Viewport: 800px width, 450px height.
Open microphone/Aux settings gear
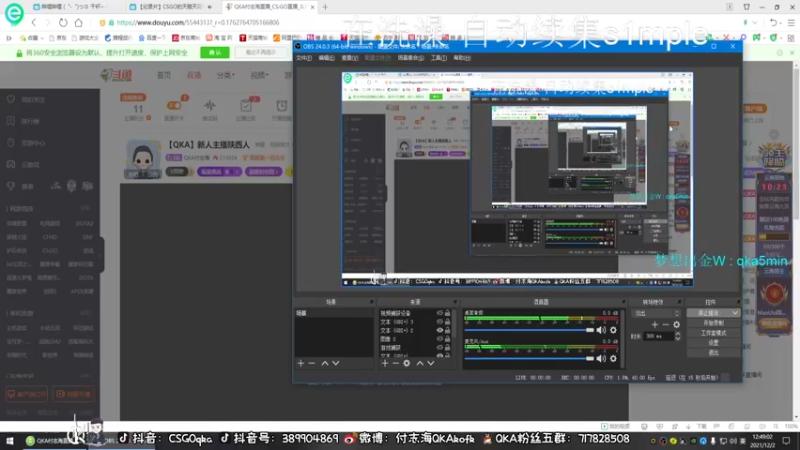tap(613, 359)
